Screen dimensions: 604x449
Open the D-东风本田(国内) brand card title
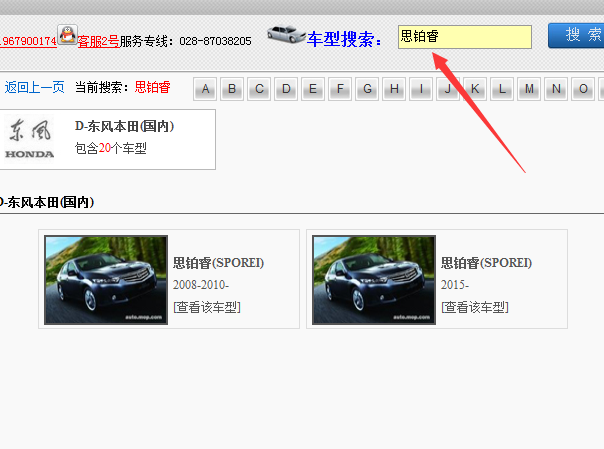point(124,126)
